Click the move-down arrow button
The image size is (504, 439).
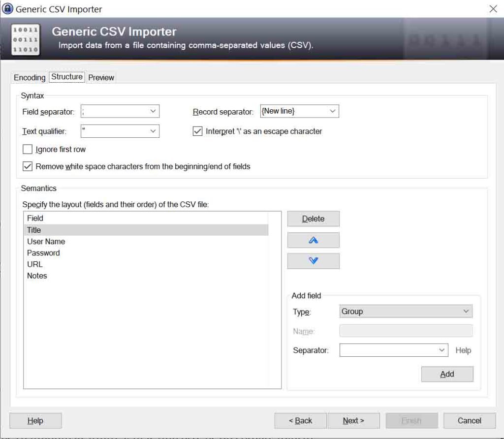pos(313,261)
